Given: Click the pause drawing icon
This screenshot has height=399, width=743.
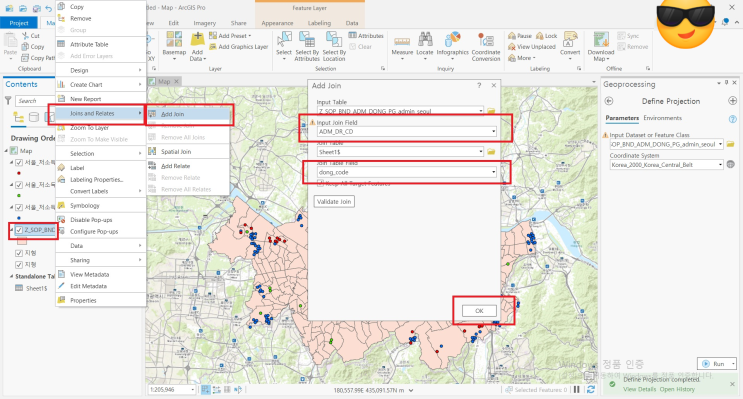Looking at the screenshot, I should 577,390.
